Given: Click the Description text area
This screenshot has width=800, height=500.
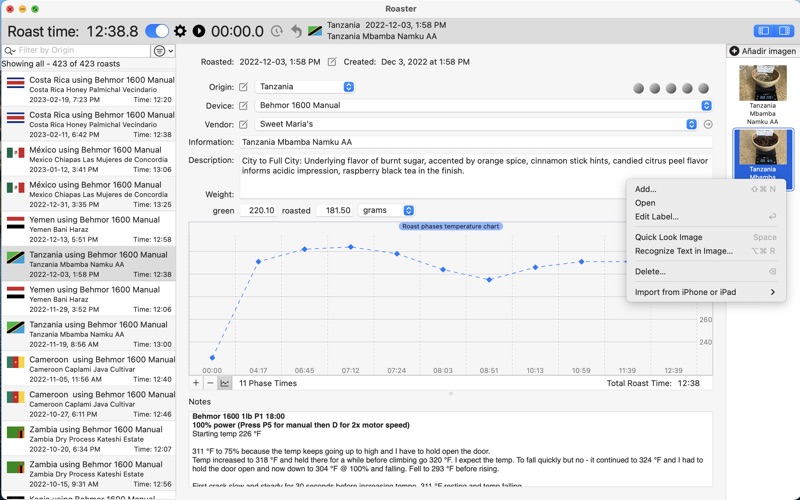Looking at the screenshot, I should point(476,176).
